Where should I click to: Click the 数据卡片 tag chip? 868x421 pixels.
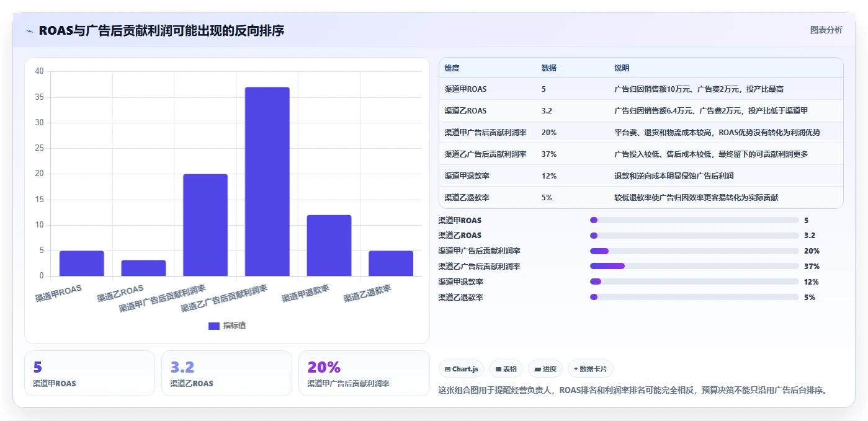[x=591, y=369]
